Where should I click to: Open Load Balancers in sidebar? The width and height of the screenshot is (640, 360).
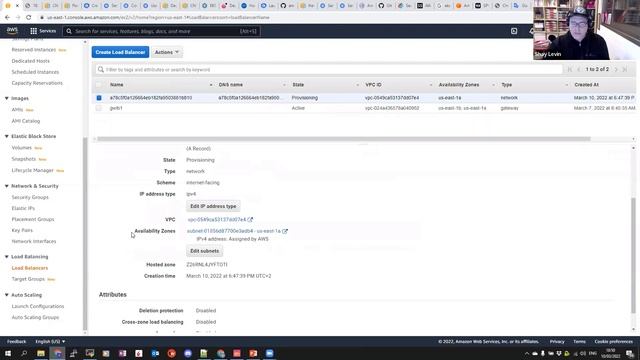click(30, 268)
